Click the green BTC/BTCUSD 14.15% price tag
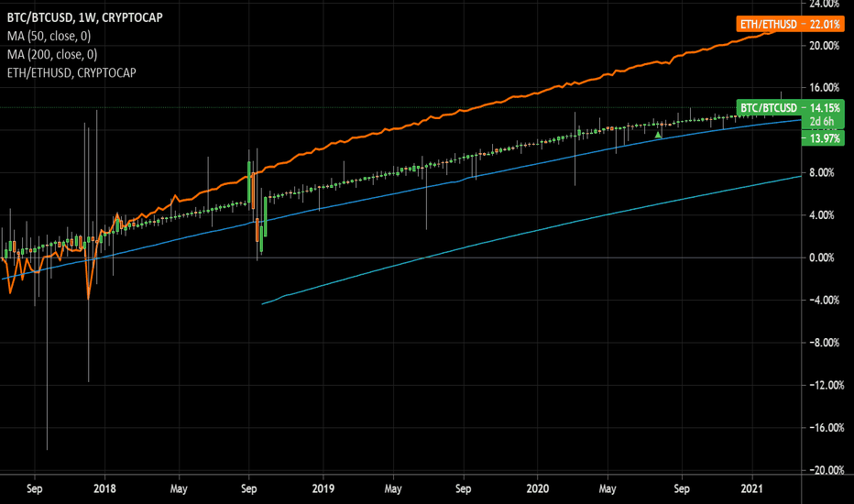 (x=790, y=108)
